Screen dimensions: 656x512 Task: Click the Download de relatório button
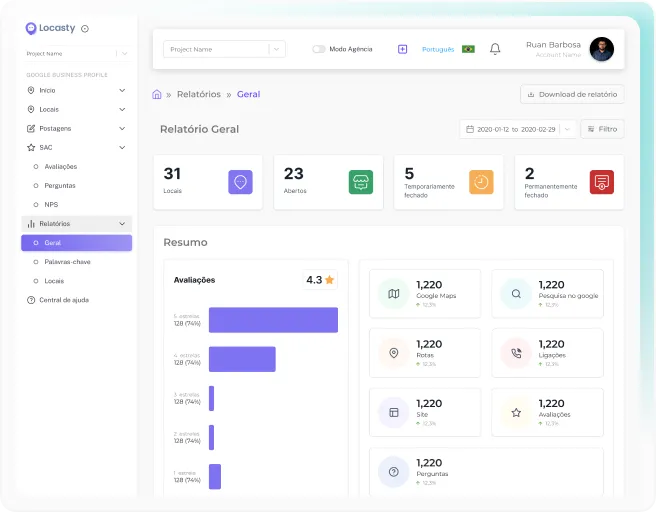(x=572, y=95)
